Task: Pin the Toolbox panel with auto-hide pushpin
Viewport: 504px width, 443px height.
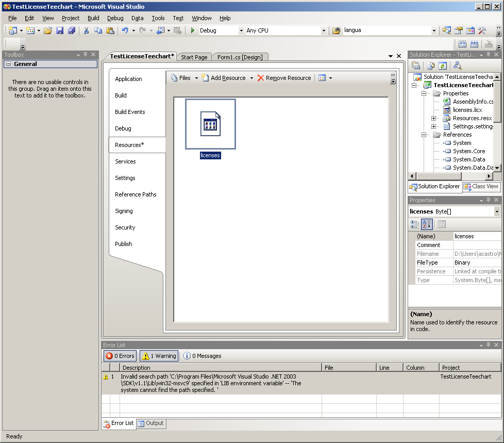Action: [x=85, y=55]
